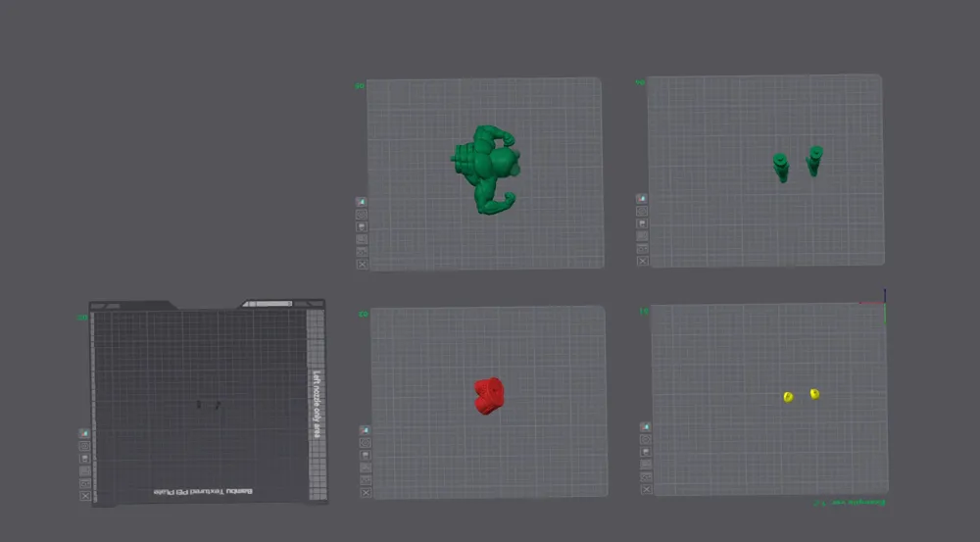Remove the yellow parts plate via X icon
This screenshot has width=980, height=542.
click(646, 489)
